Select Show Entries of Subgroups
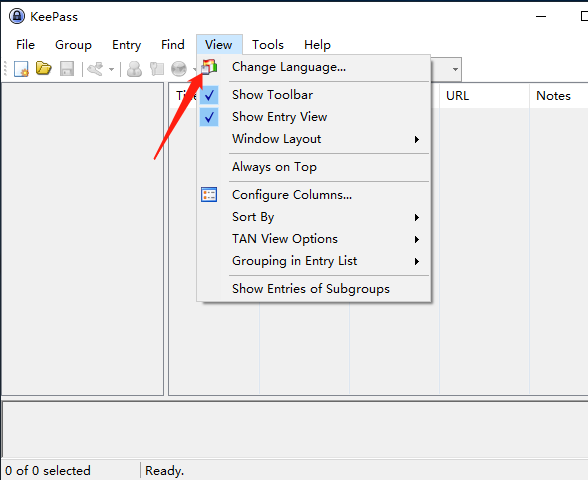 (311, 289)
